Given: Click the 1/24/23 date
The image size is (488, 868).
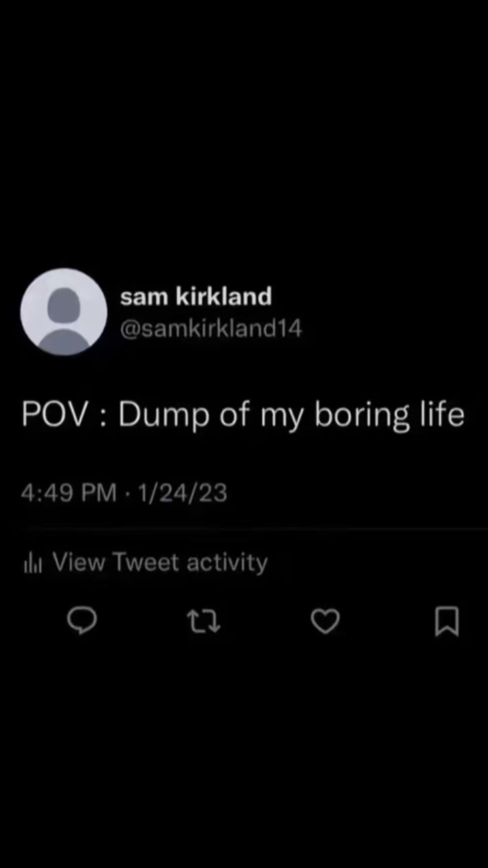Looking at the screenshot, I should 182,493.
